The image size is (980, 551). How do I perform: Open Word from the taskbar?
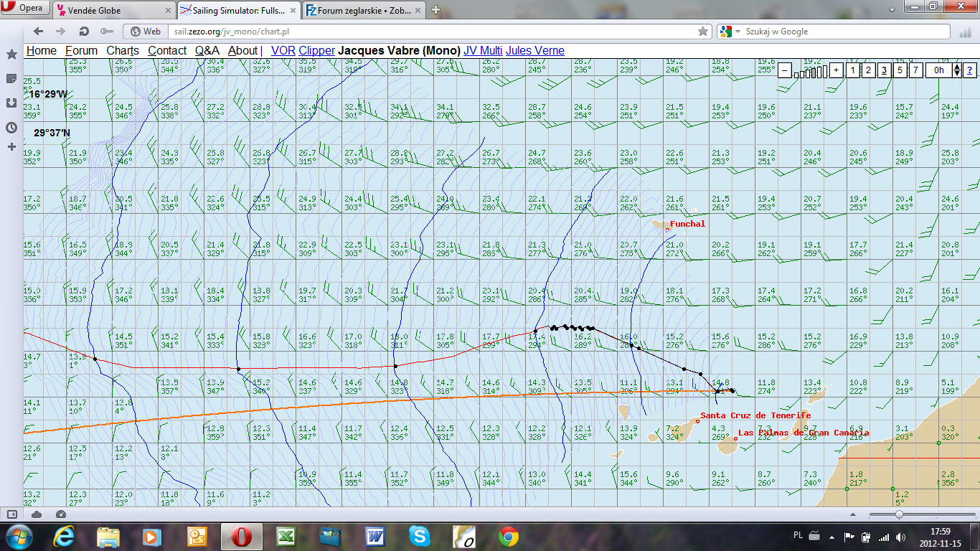(375, 537)
